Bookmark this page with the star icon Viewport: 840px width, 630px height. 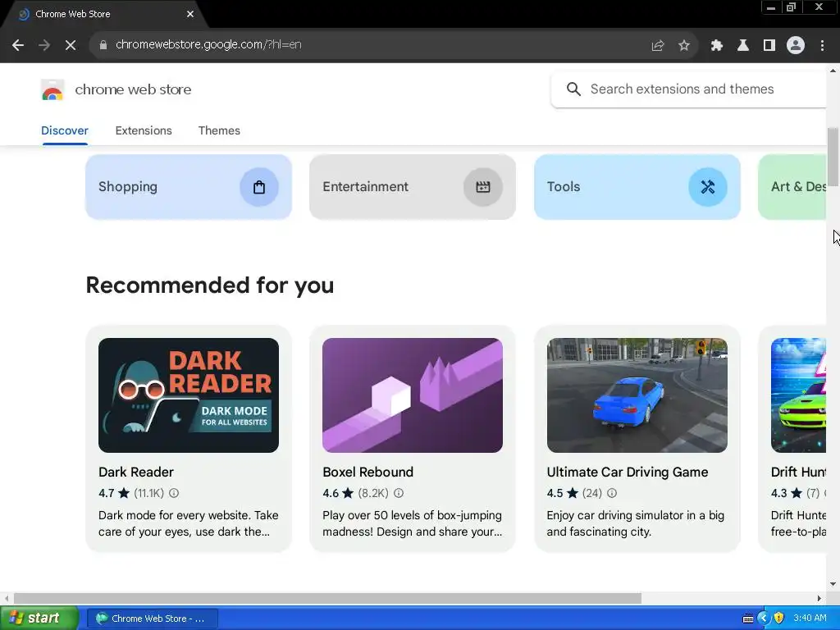[x=684, y=46]
